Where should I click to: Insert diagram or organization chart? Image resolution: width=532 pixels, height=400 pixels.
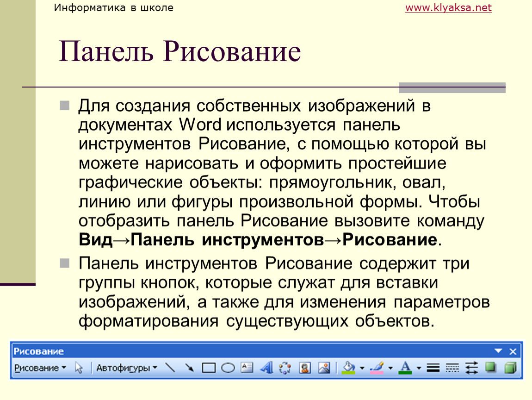(285, 368)
